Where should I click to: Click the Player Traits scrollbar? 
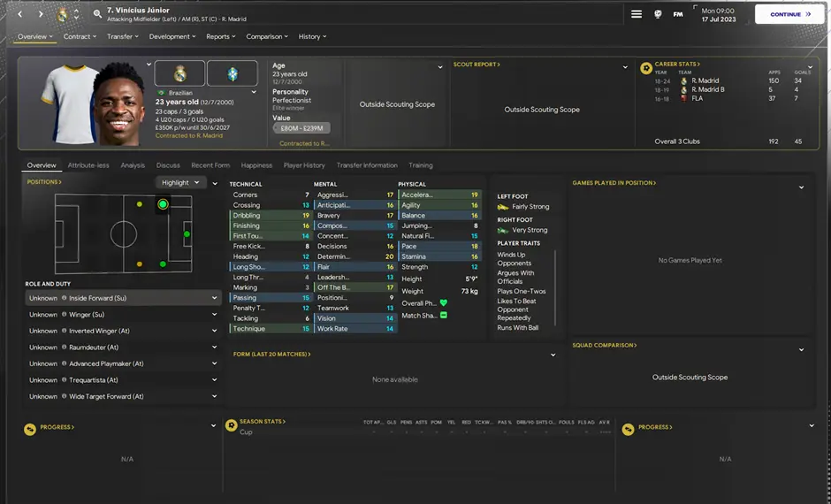click(555, 287)
